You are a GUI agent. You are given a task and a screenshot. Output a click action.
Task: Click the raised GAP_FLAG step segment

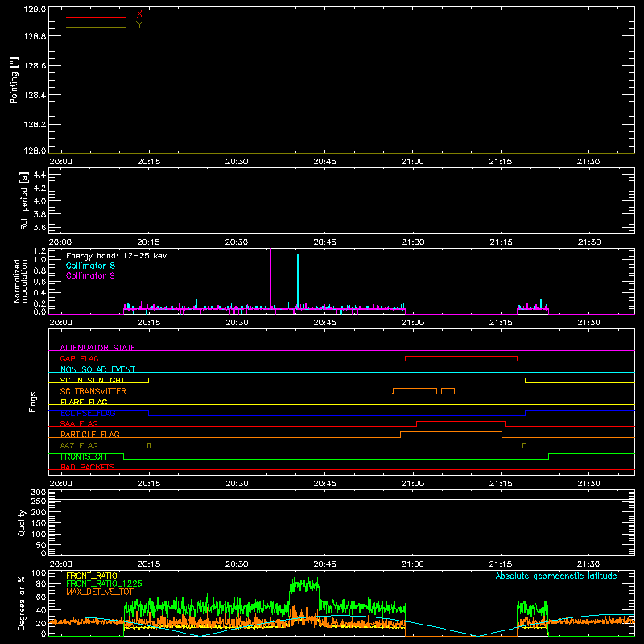point(461,356)
